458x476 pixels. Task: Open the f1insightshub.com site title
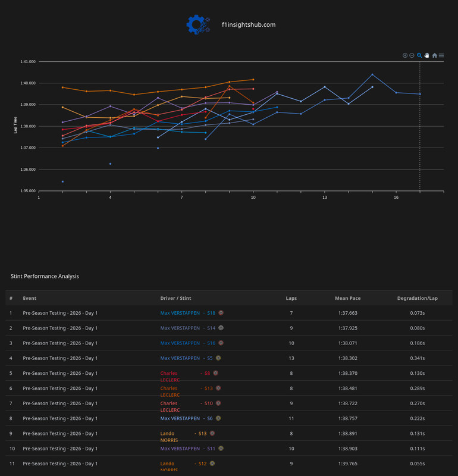pos(249,24)
